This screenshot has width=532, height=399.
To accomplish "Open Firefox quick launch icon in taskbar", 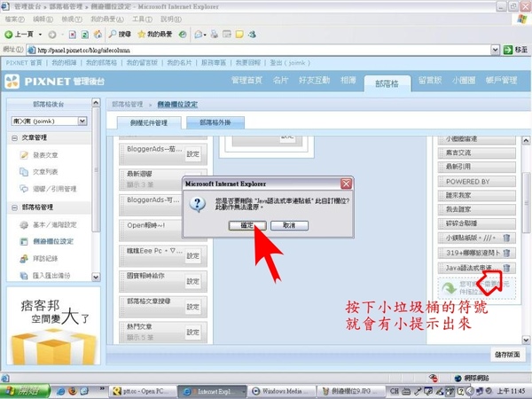I will [x=73, y=391].
